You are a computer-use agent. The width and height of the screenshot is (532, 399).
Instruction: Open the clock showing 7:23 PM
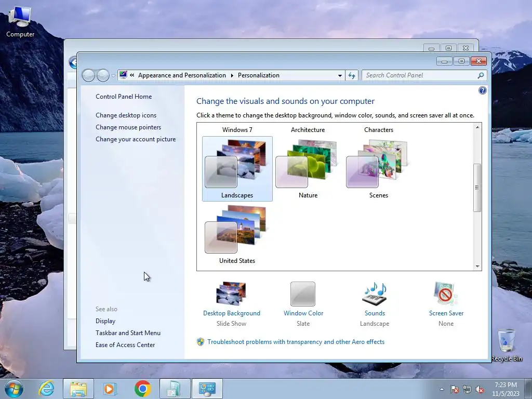click(x=506, y=389)
